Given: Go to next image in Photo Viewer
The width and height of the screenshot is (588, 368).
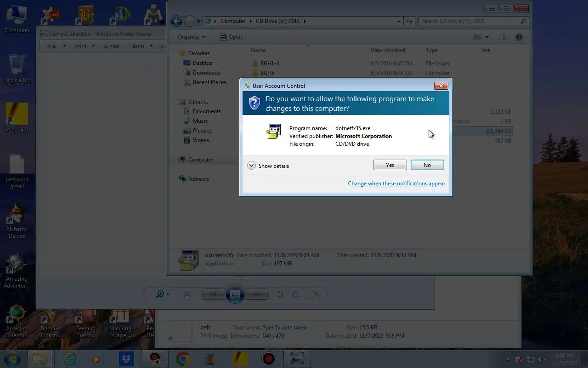Looking at the screenshot, I should coord(257,294).
